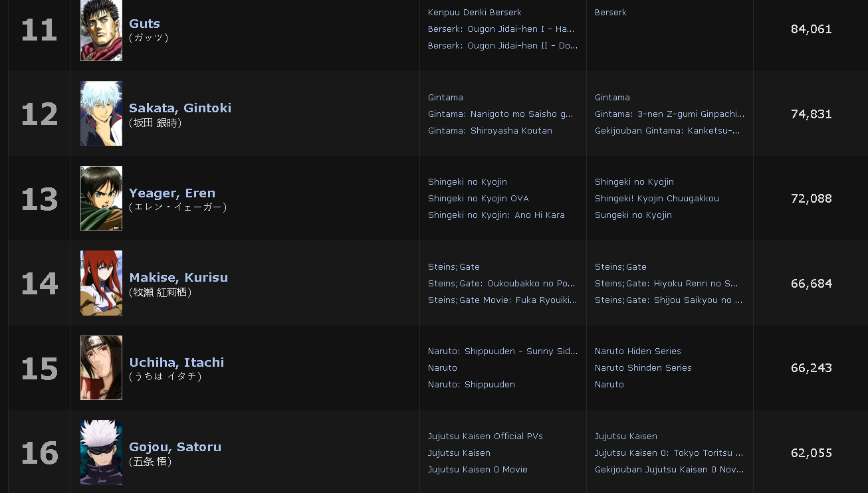Open Sakata Gintoki's character portrait
Viewport: 868px width, 493px height.
[101, 114]
